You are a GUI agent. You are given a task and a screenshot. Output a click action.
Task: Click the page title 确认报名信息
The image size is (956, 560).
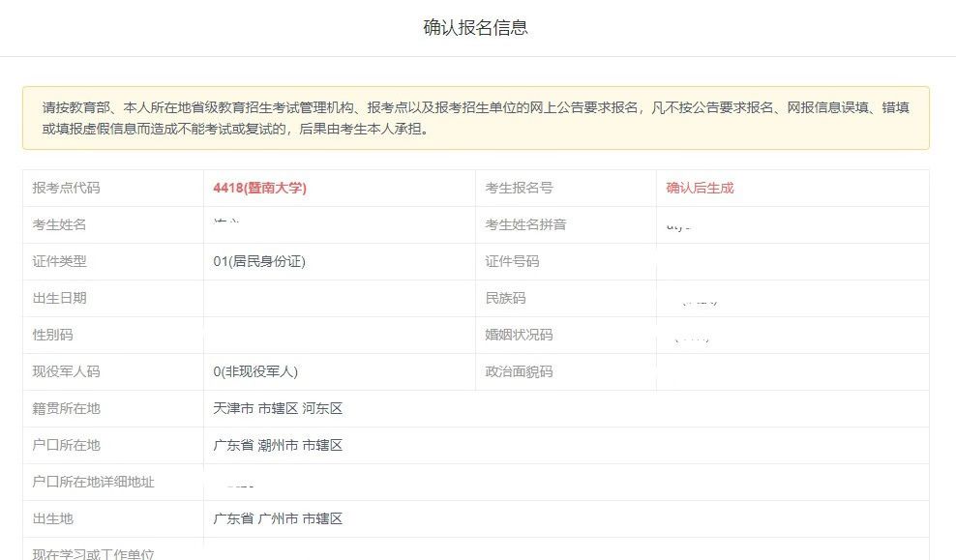[475, 27]
